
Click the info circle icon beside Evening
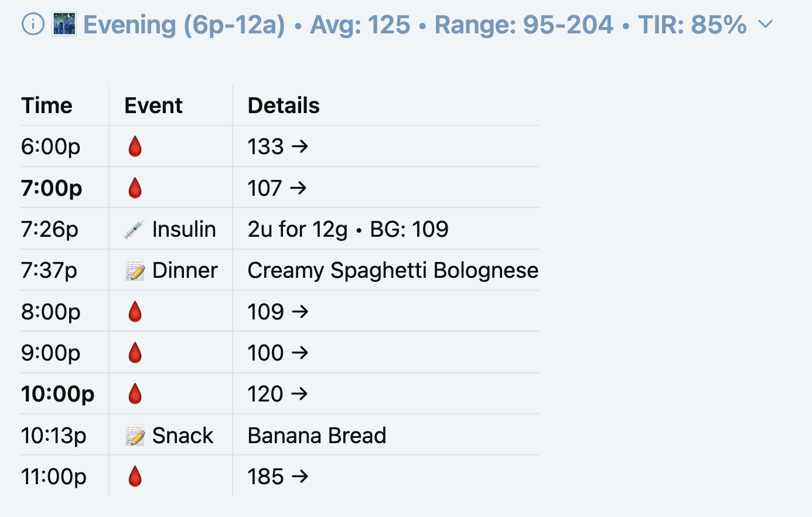33,25
